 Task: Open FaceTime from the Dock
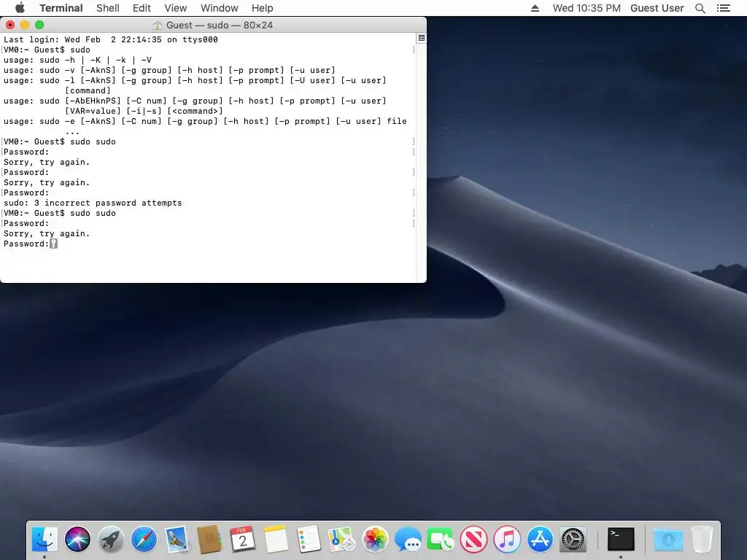pyautogui.click(x=441, y=539)
